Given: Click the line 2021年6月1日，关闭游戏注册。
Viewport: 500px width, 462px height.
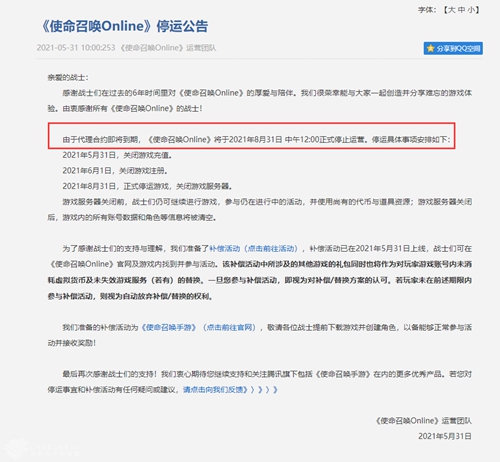Looking at the screenshot, I should (x=115, y=171).
